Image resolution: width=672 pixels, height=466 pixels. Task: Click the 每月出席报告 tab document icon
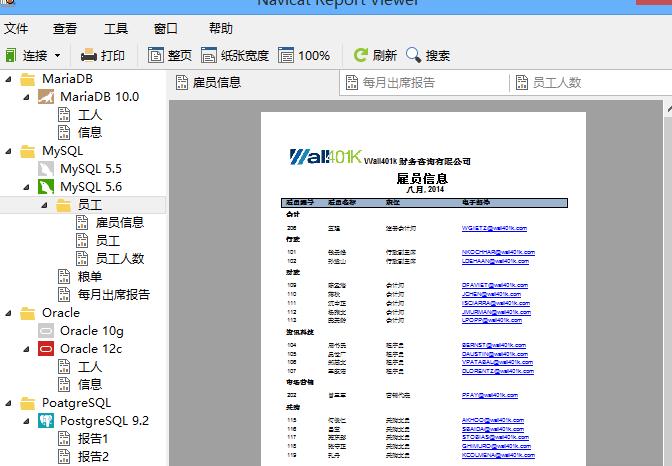pyautogui.click(x=352, y=82)
